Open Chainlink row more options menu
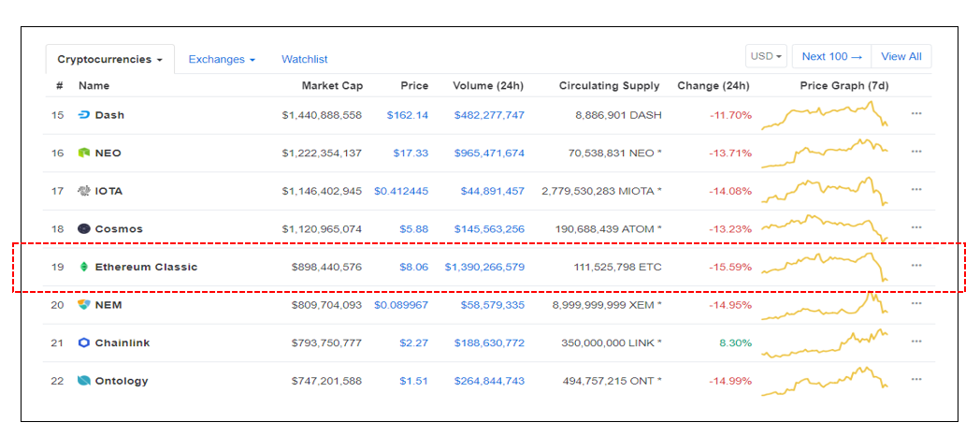Image resolution: width=980 pixels, height=437 pixels. click(x=916, y=342)
